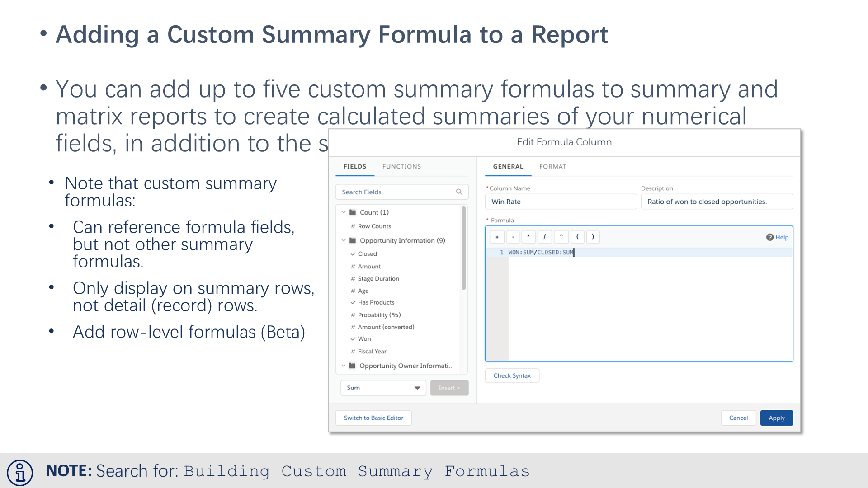
Task: Collapse the Count (1) group
Action: [344, 212]
